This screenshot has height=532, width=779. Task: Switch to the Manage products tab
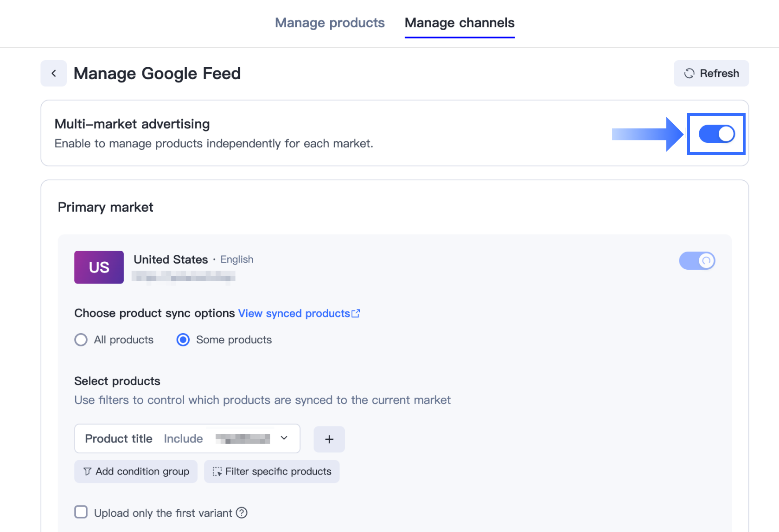click(330, 23)
